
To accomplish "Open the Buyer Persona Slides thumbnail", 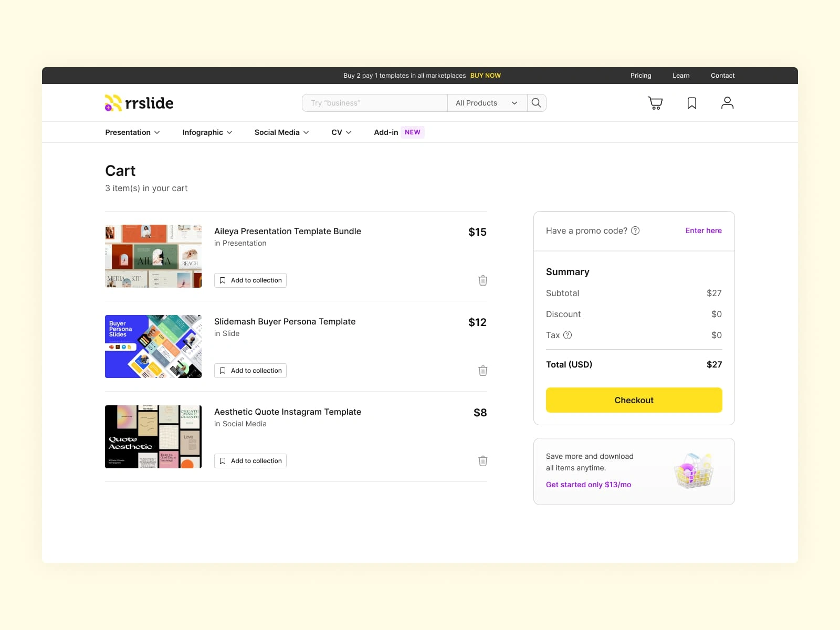I will [x=153, y=346].
